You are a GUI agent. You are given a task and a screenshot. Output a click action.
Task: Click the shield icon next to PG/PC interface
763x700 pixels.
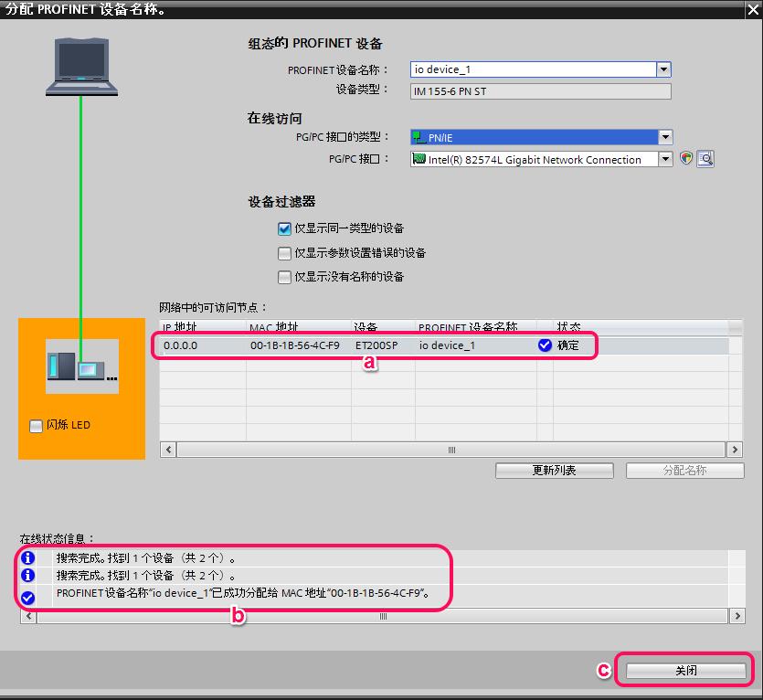point(686,158)
